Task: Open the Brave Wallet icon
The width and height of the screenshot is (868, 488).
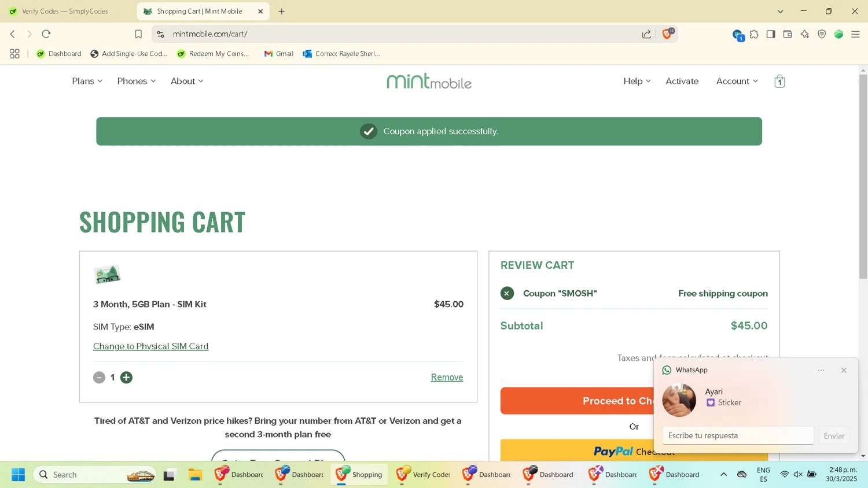Action: coord(788,34)
